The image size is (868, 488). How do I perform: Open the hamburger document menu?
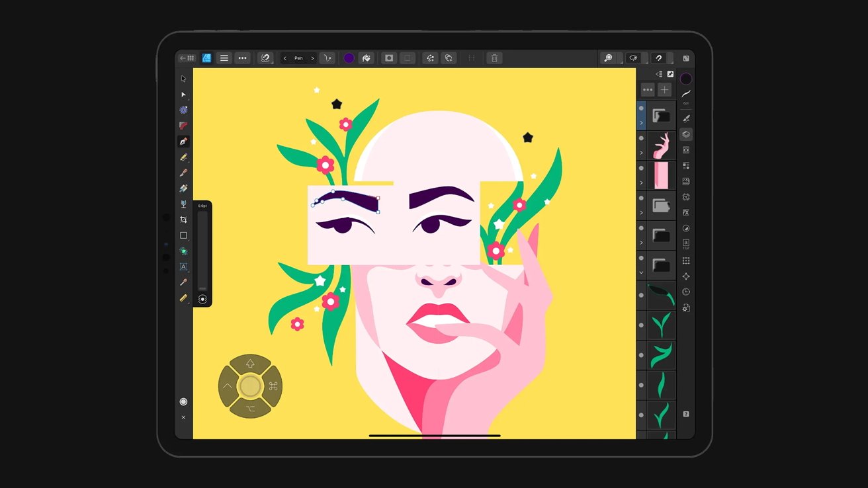(x=224, y=58)
